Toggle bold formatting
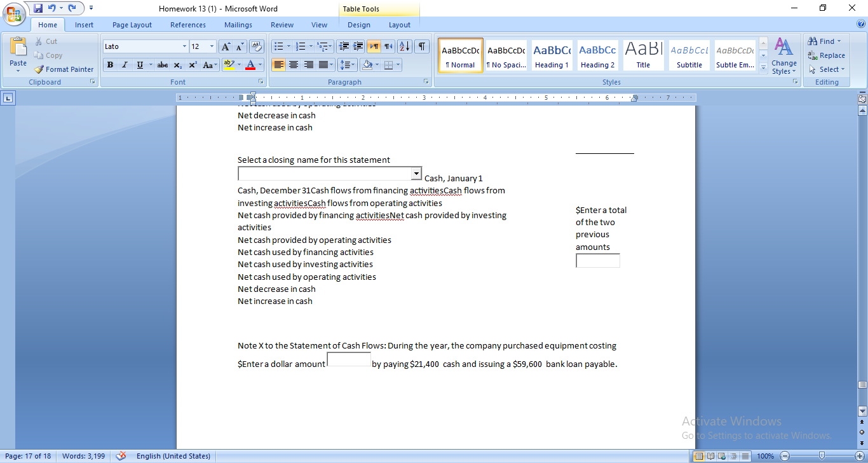This screenshot has height=463, width=868. point(110,65)
